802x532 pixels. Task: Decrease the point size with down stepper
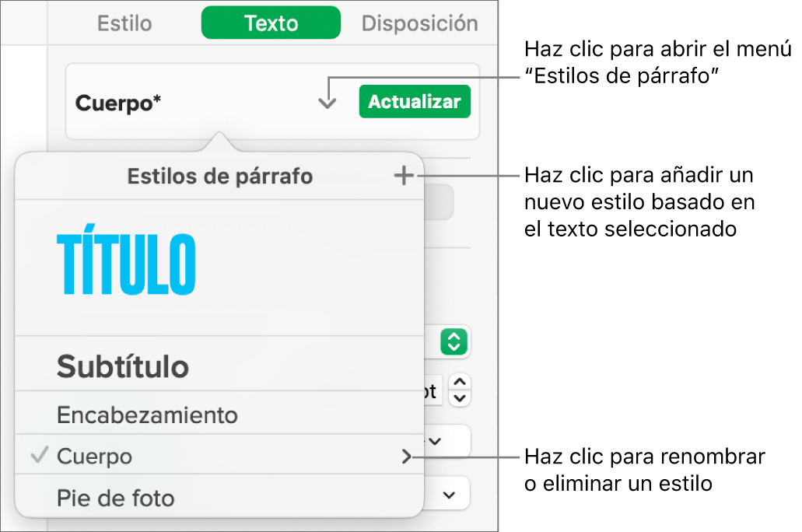coord(460,398)
